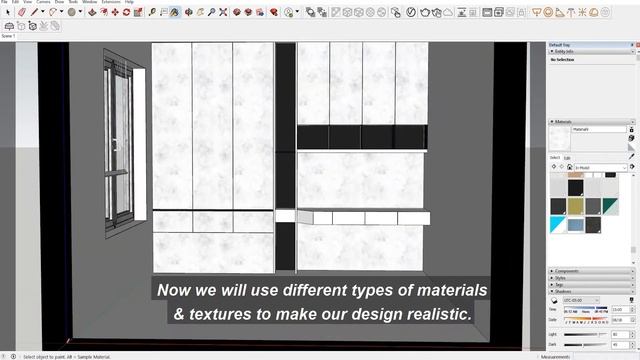Activate the Push/Pull tool

(92, 12)
